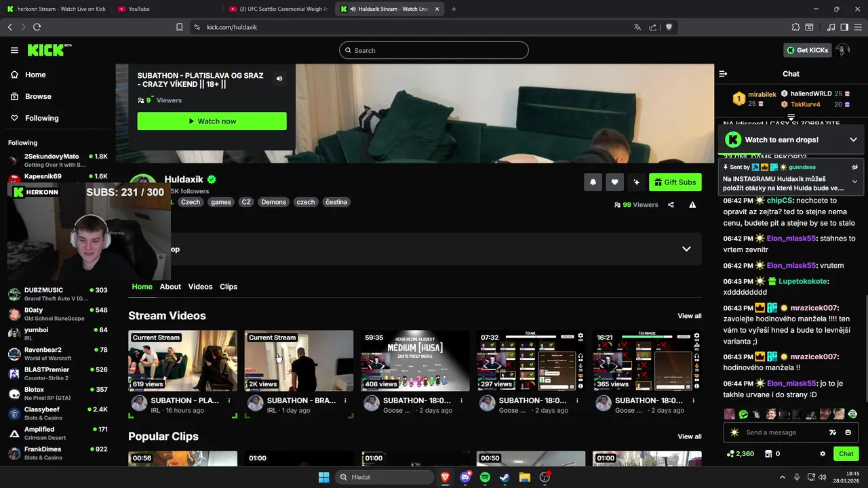This screenshot has height=488, width=868.
Task: Switch to the Clips tab
Action: coord(229,287)
